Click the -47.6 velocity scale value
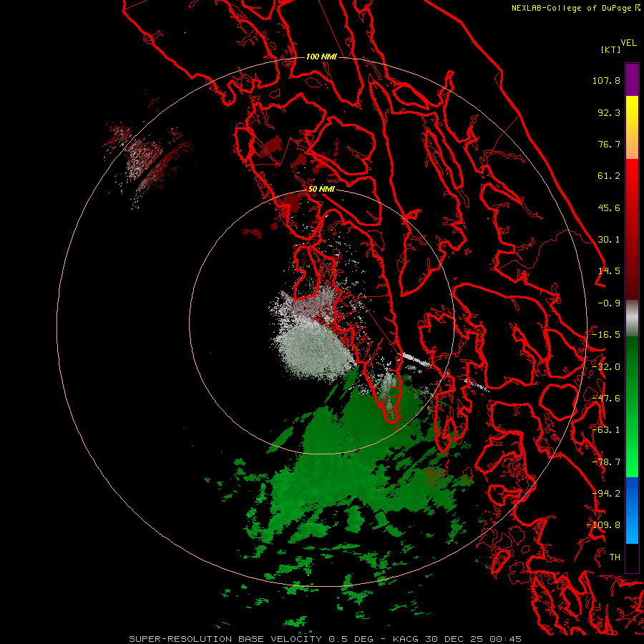 pyautogui.click(x=606, y=399)
